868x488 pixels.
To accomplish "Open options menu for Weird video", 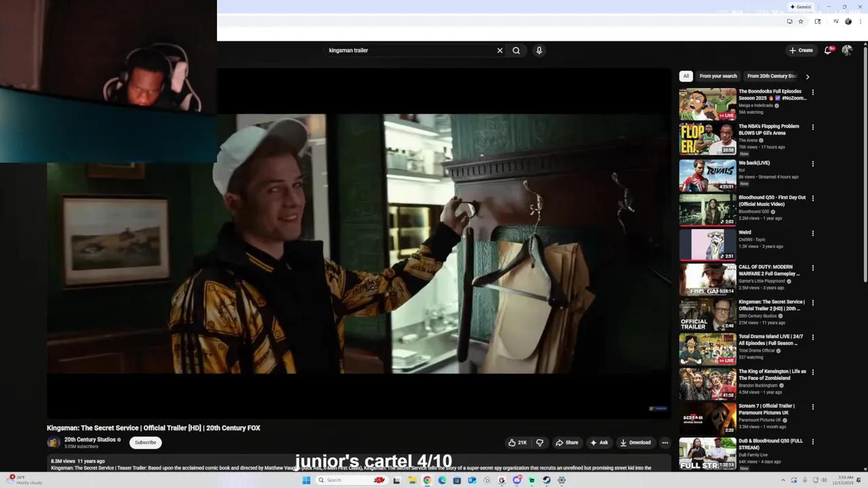I will 812,233.
